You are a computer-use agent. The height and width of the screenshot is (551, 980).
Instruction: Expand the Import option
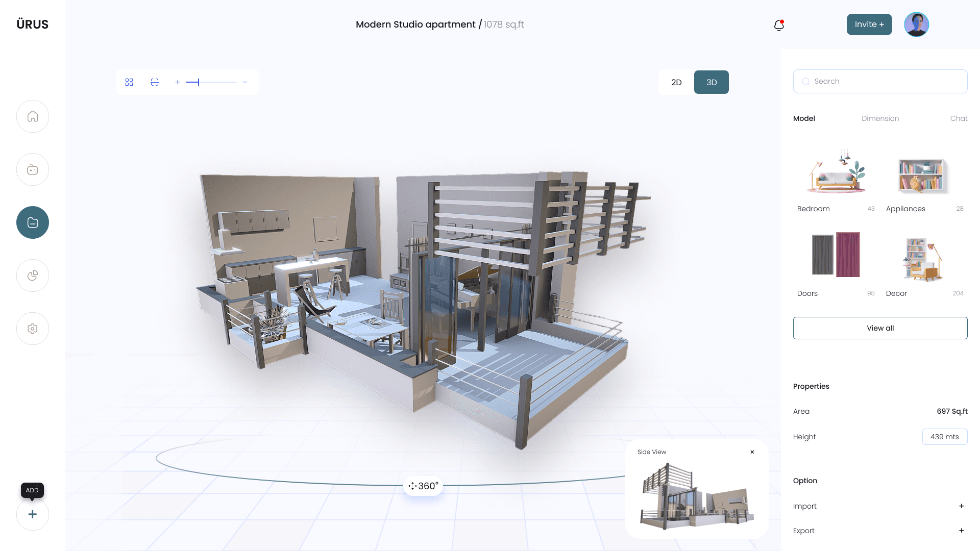point(961,506)
